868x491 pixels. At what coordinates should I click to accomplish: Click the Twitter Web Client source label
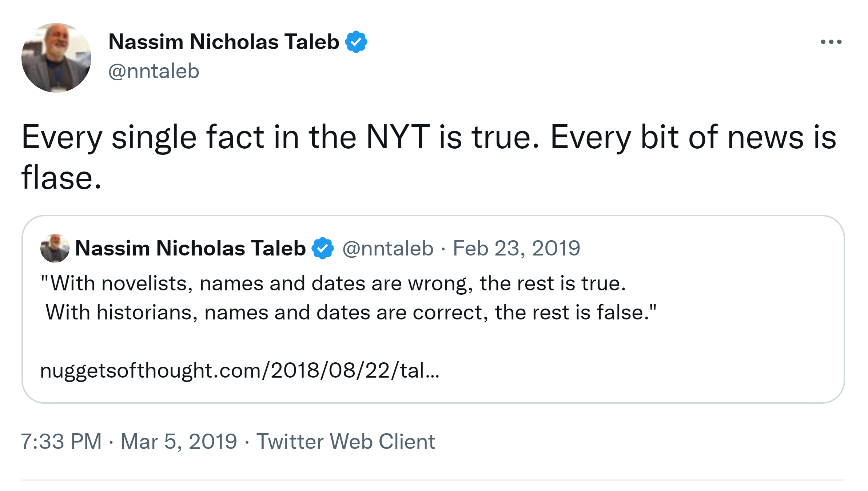346,442
